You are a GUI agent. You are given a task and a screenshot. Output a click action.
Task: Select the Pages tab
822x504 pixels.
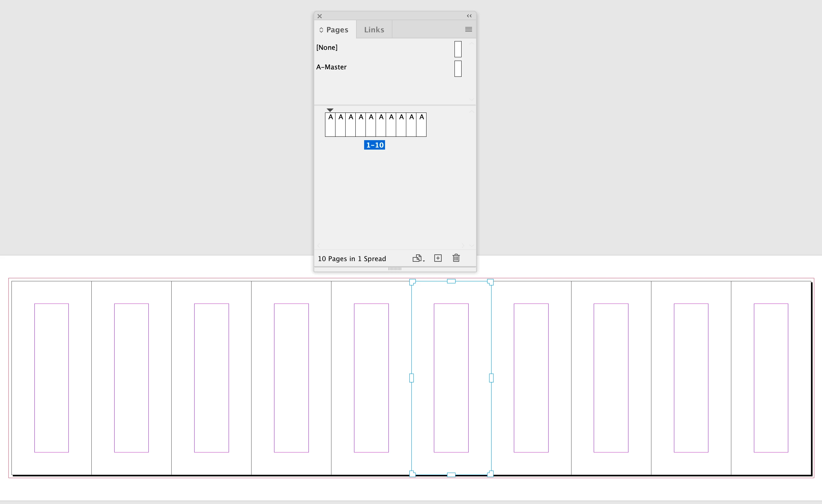coord(337,30)
